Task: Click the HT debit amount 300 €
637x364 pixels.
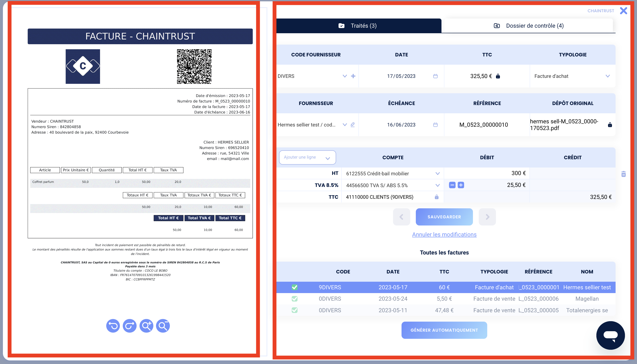Action: click(518, 173)
